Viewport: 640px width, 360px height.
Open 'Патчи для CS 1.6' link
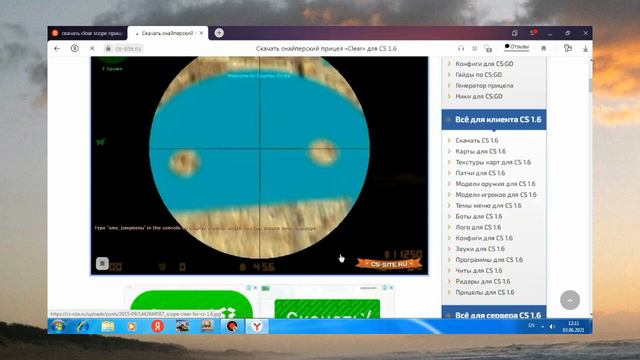[x=480, y=173]
